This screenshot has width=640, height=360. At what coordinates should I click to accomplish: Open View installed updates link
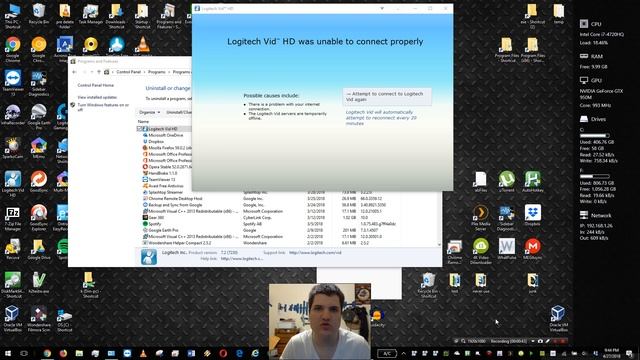tap(97, 97)
